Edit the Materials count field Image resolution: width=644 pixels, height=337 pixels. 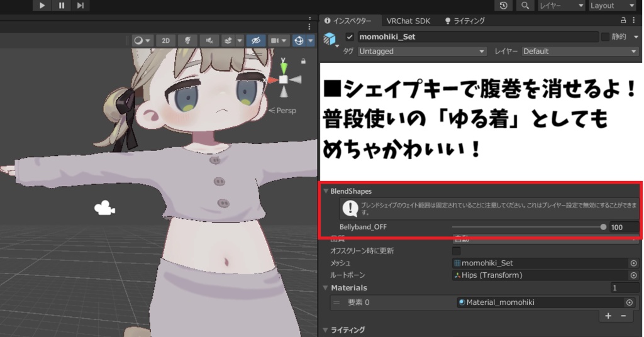click(x=625, y=288)
